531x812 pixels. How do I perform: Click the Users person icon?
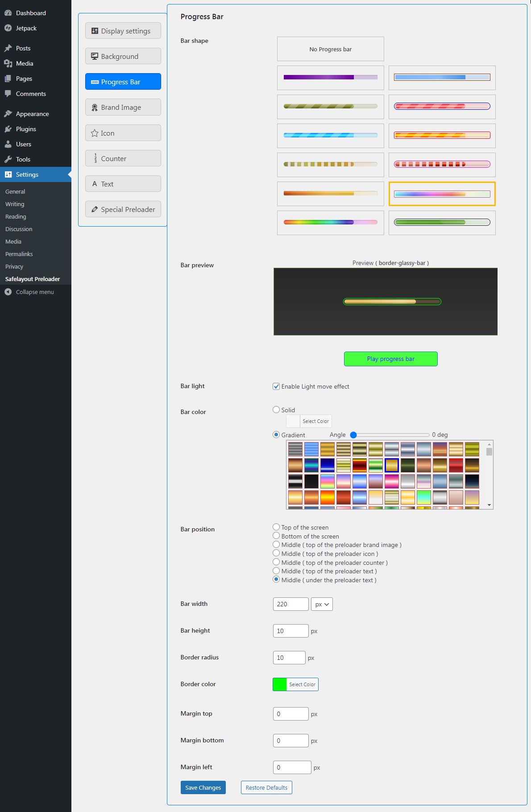click(8, 144)
